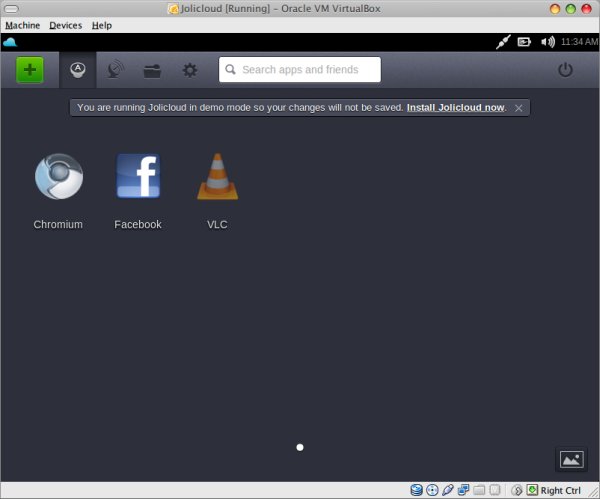Image resolution: width=600 pixels, height=499 pixels.
Task: Open the Devices menu
Action: [x=65, y=25]
